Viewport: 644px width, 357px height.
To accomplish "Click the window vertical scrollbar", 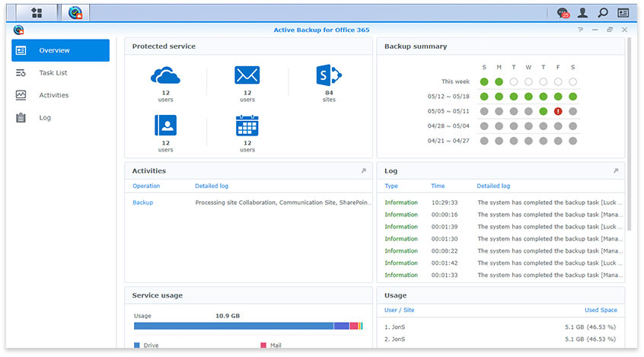I will pos(629,134).
